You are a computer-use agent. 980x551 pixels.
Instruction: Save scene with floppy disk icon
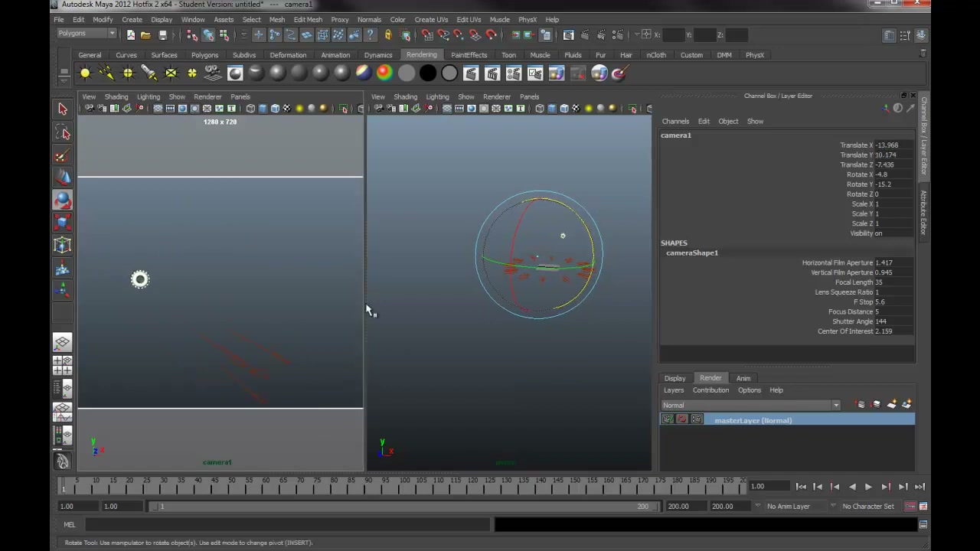tap(162, 35)
